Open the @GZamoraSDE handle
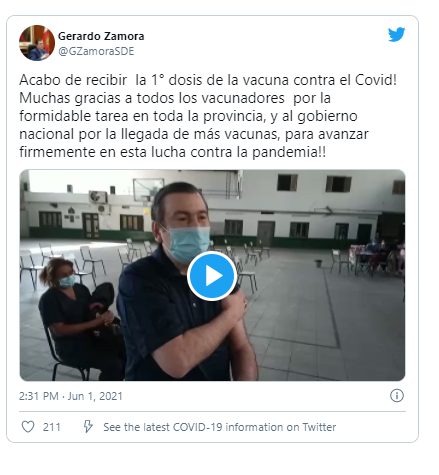This screenshot has width=439, height=475. click(x=96, y=51)
